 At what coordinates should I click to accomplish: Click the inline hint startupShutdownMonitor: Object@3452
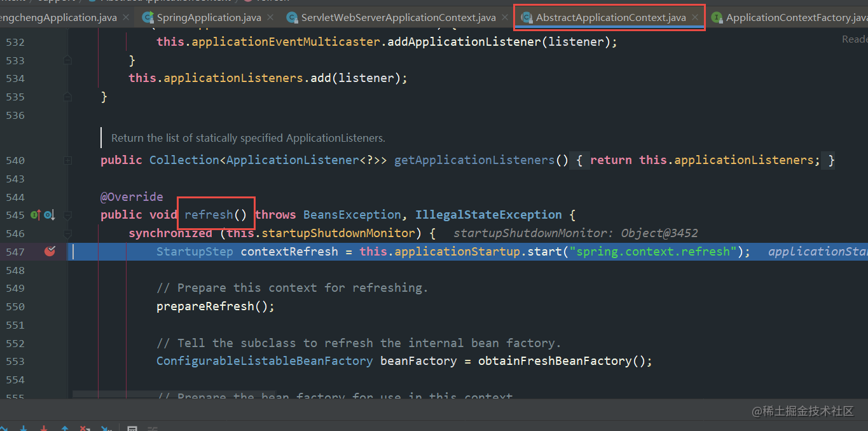click(575, 233)
